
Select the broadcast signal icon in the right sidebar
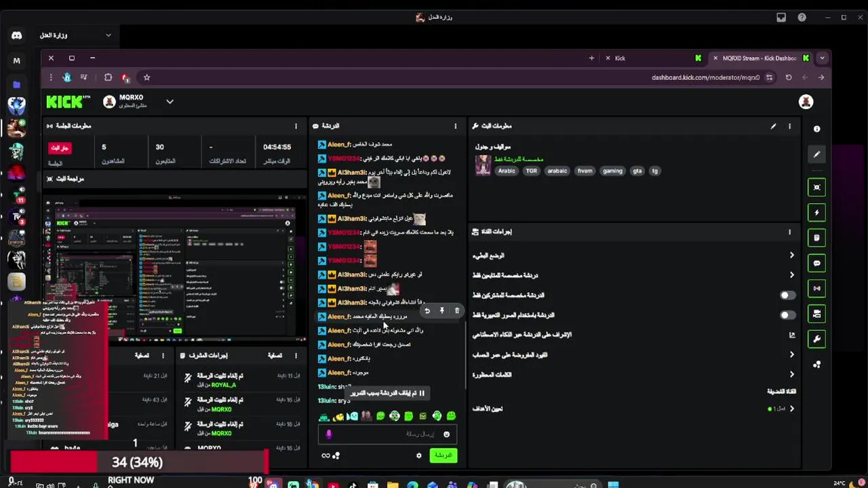point(816,288)
